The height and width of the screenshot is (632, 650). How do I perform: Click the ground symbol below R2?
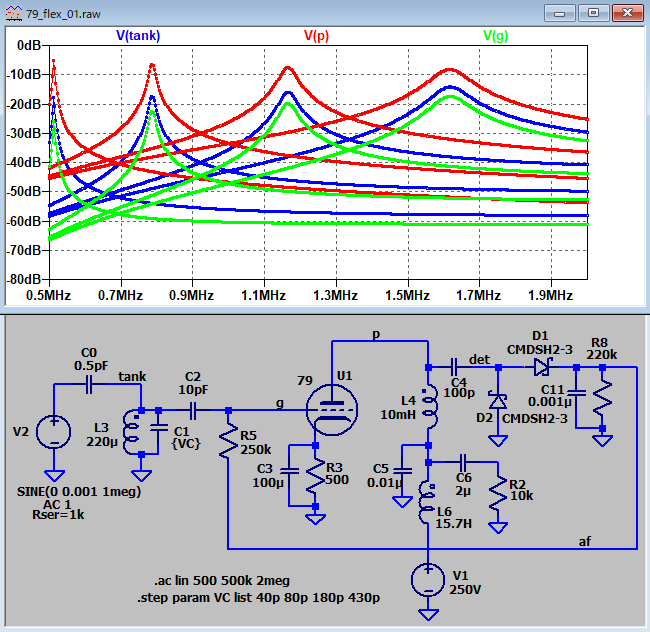pyautogui.click(x=498, y=528)
